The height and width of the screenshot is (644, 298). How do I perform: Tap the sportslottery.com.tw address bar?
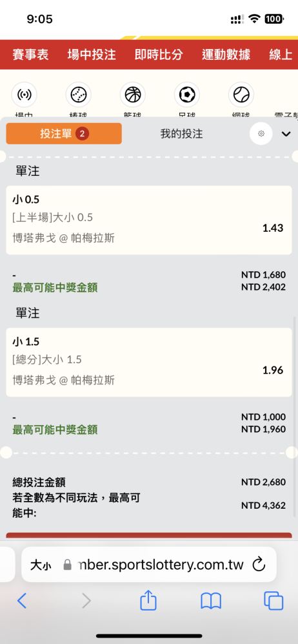[x=148, y=565]
